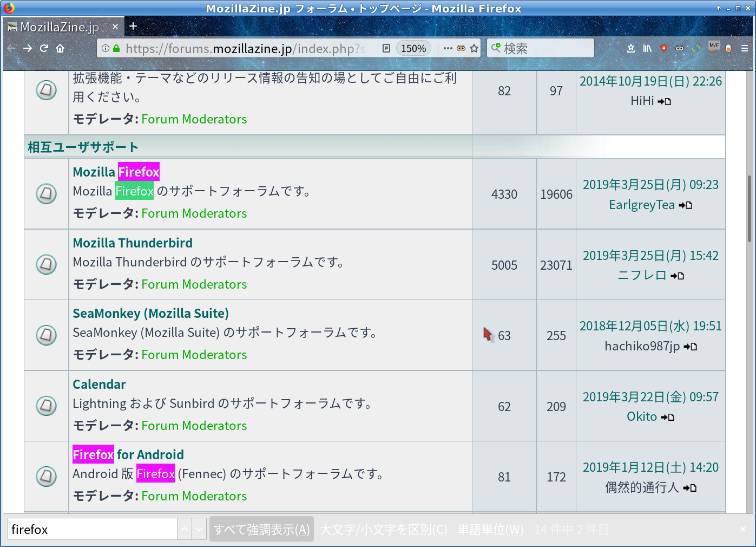Click the 5005 topics count cell
This screenshot has width=756, height=547.
(504, 265)
